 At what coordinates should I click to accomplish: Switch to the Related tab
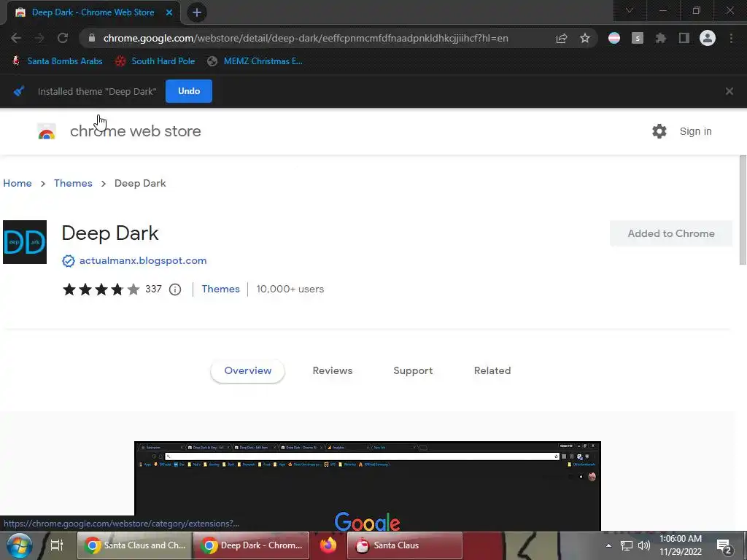coord(492,371)
